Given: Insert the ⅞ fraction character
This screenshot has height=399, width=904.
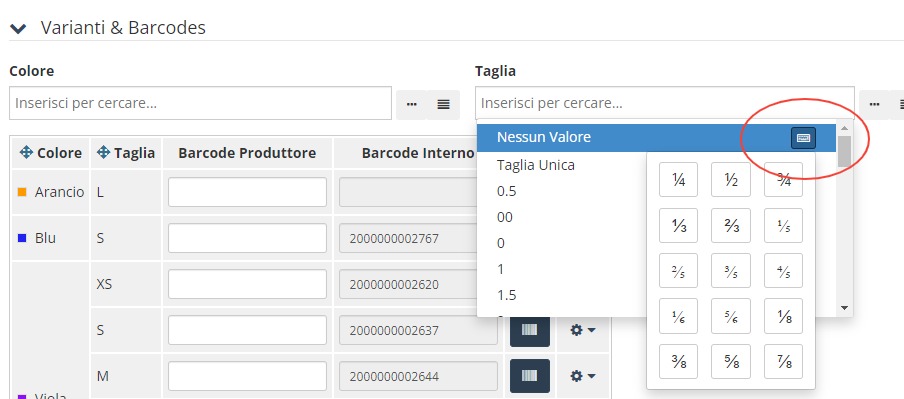Looking at the screenshot, I should [x=784, y=362].
